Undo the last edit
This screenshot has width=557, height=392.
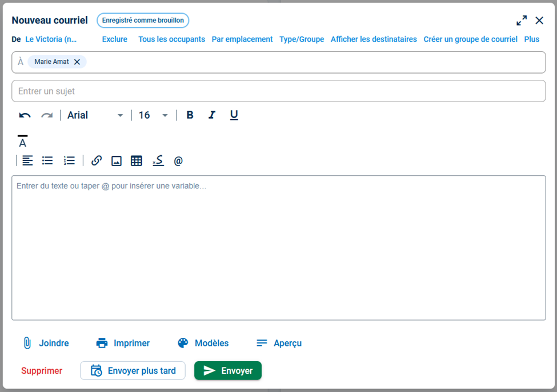pos(25,115)
